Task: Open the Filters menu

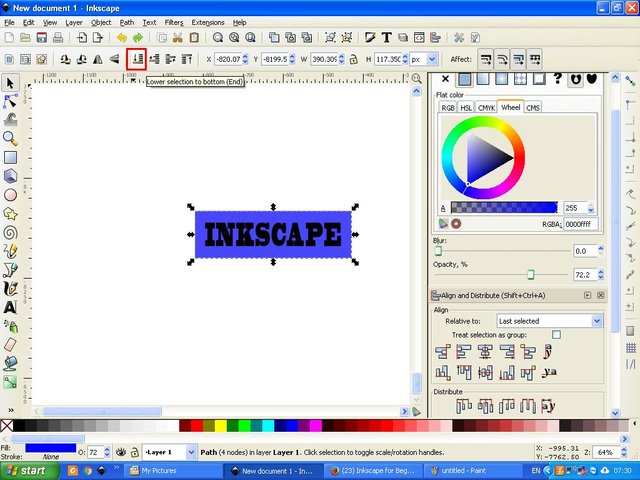Action: click(174, 22)
